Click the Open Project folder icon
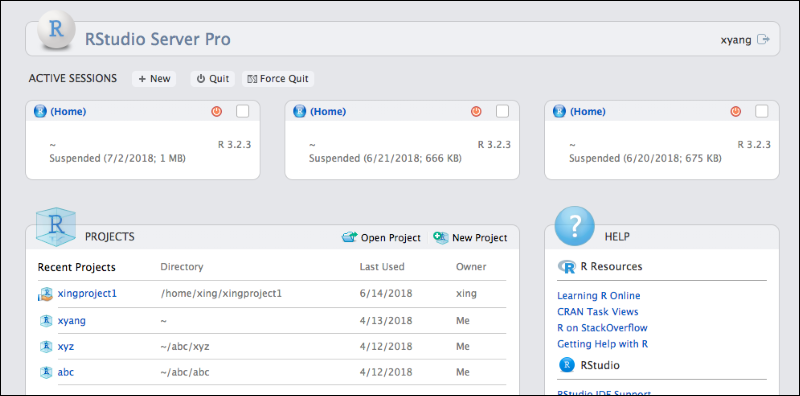Screen dimensions: 800x396 (x=349, y=237)
